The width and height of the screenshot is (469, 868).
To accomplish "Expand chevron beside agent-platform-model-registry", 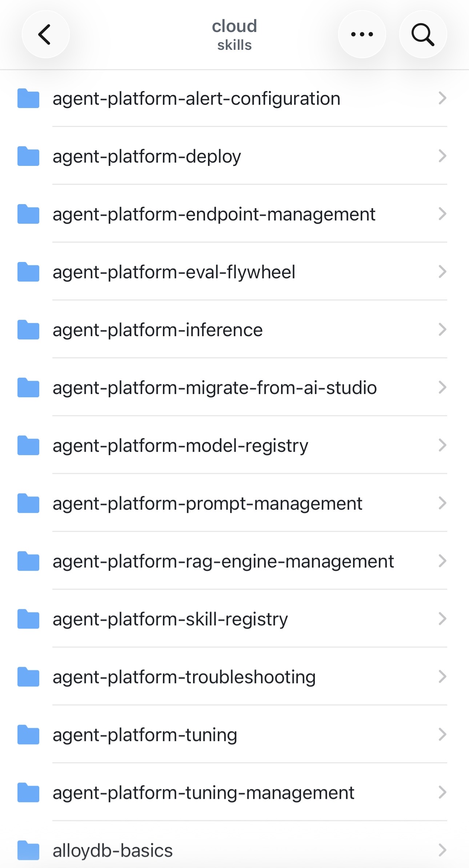I will pyautogui.click(x=442, y=445).
